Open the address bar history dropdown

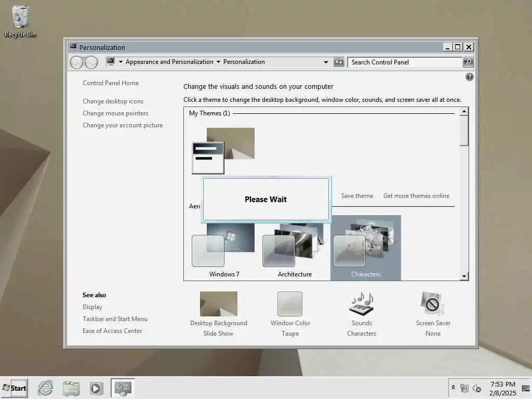[326, 62]
